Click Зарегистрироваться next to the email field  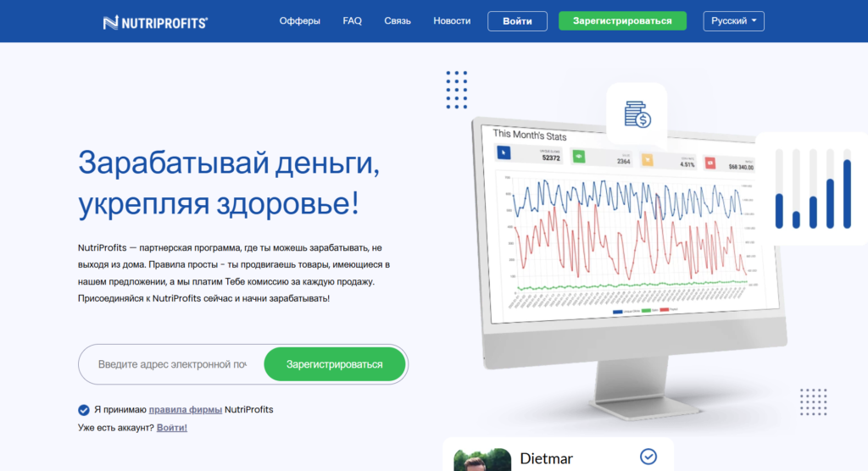point(334,364)
